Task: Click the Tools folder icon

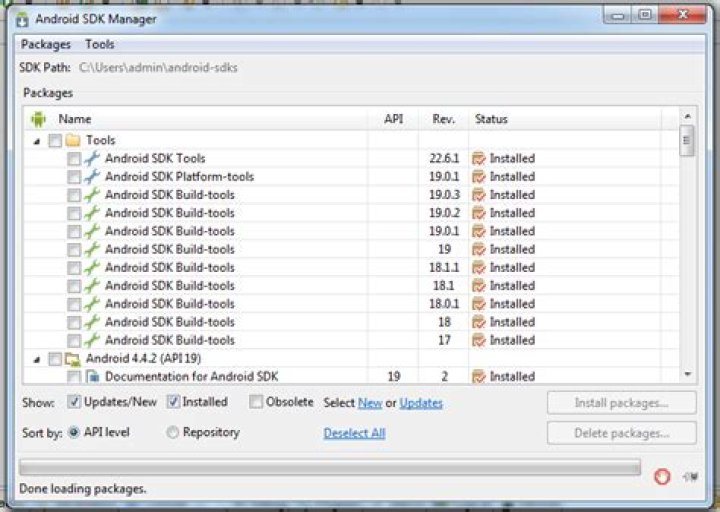Action: point(73,140)
